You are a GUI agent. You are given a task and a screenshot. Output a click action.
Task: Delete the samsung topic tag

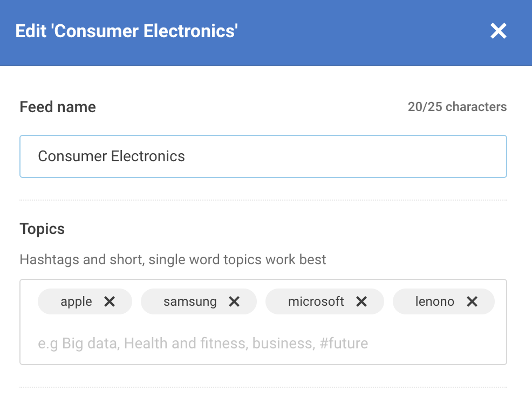[x=234, y=301]
